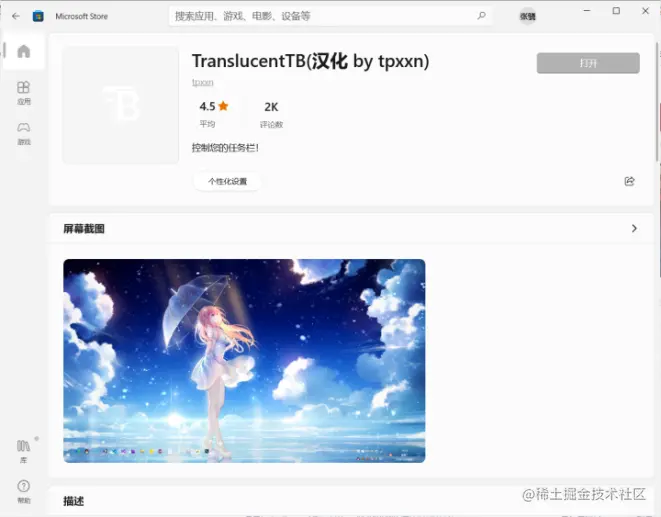The image size is (661, 517).
Task: Click the share icon
Action: [x=629, y=181]
